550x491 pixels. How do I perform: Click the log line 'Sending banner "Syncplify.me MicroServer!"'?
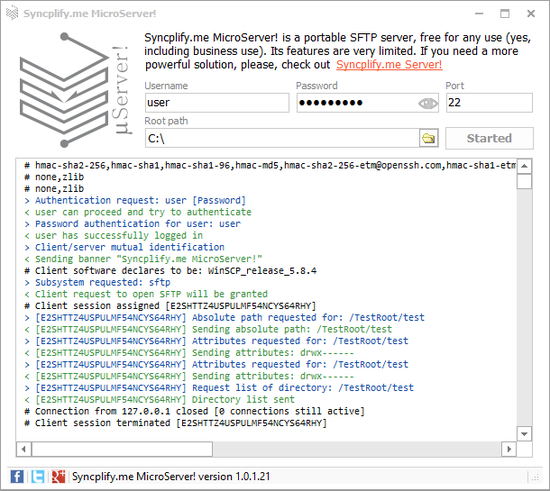[143, 259]
